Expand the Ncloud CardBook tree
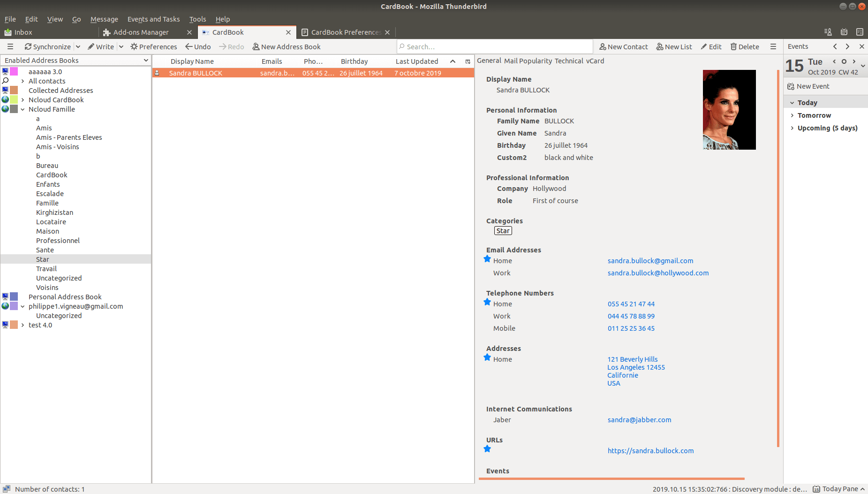This screenshot has height=494, width=868. pyautogui.click(x=22, y=99)
